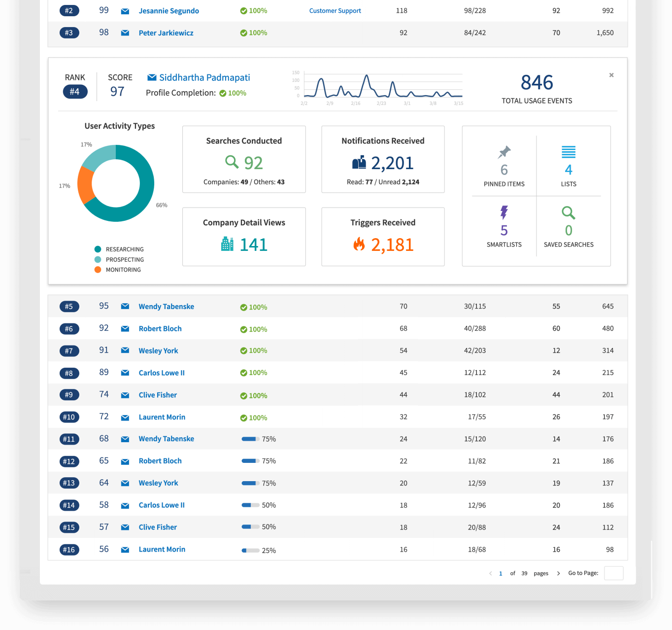Select the Lists icon showing 4
This screenshot has height=630, width=672.
click(x=569, y=152)
